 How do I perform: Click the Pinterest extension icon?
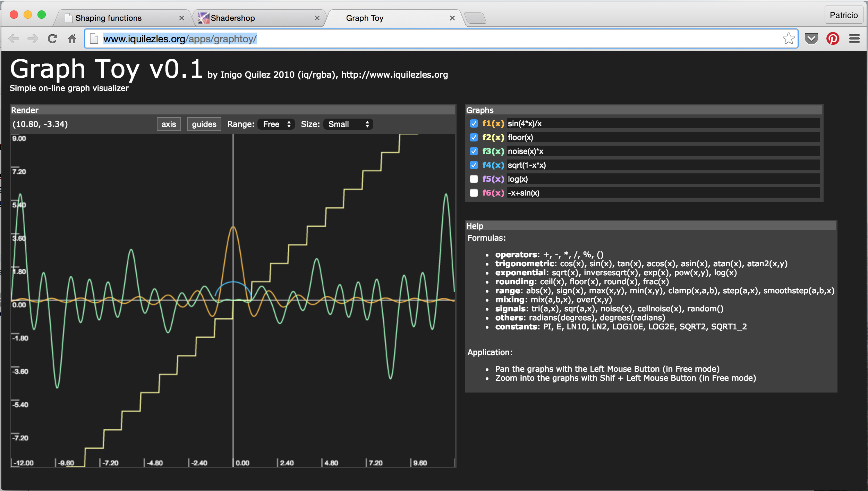(x=833, y=38)
